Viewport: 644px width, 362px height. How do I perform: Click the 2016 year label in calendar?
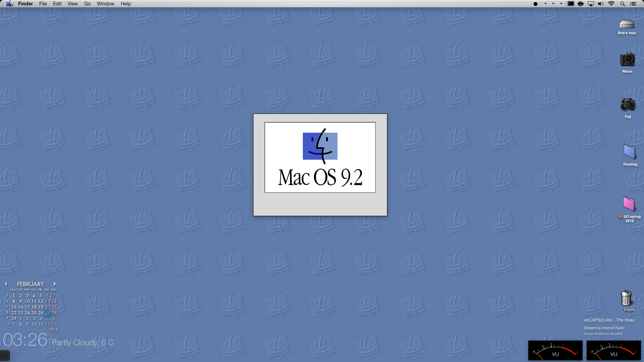54,329
